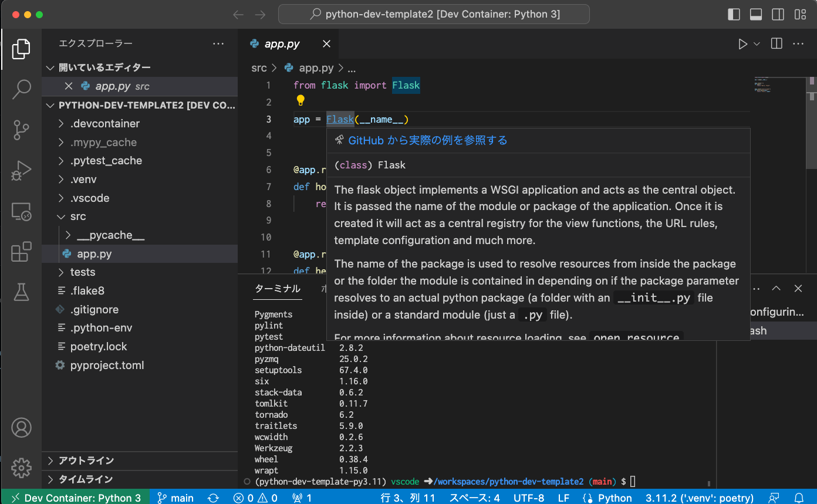Screen dimensions: 817x504
Task: Open pyproject.toml file
Action: tap(140, 365)
